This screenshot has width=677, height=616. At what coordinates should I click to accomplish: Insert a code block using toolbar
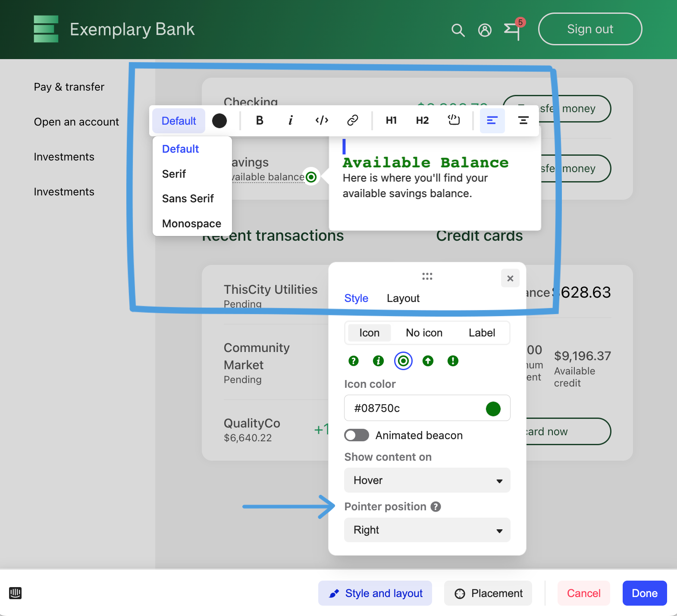[322, 121]
